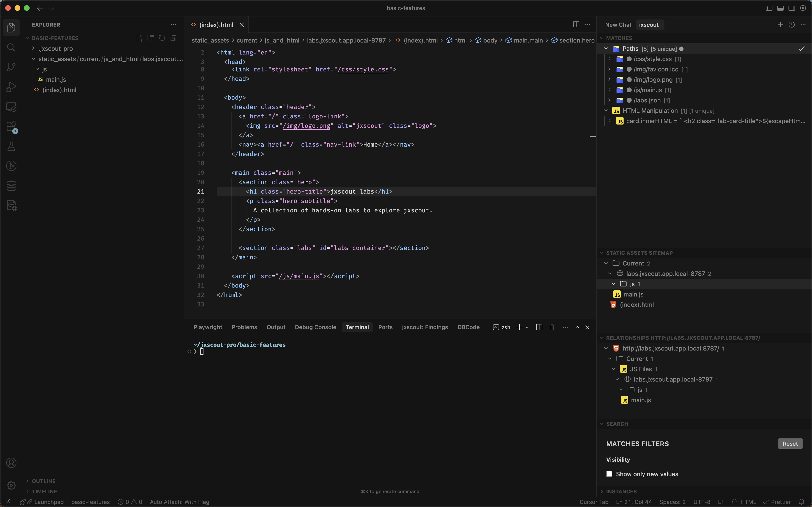Open the database stack view in activity bar
The width and height of the screenshot is (812, 507).
pos(11,186)
